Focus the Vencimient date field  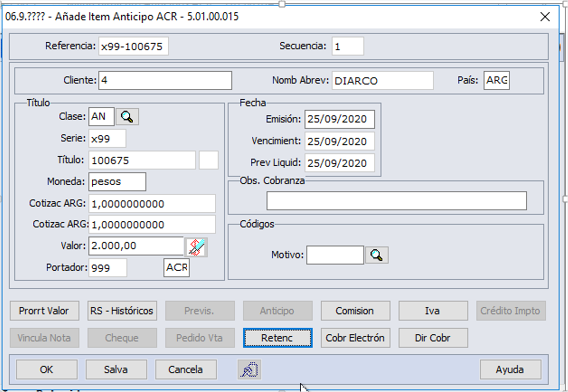[339, 141]
